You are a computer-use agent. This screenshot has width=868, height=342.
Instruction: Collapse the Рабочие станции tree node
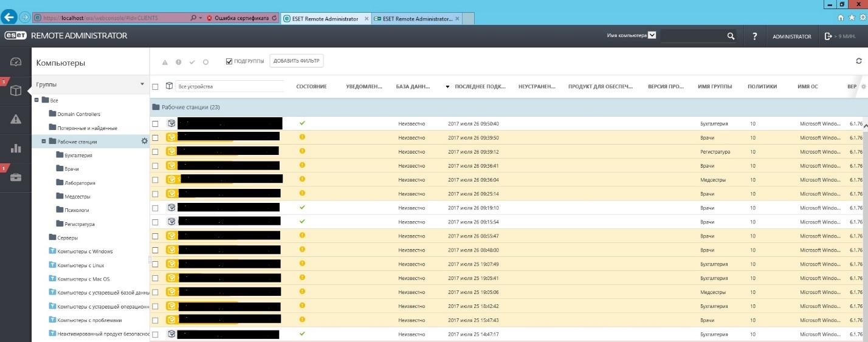(x=44, y=142)
